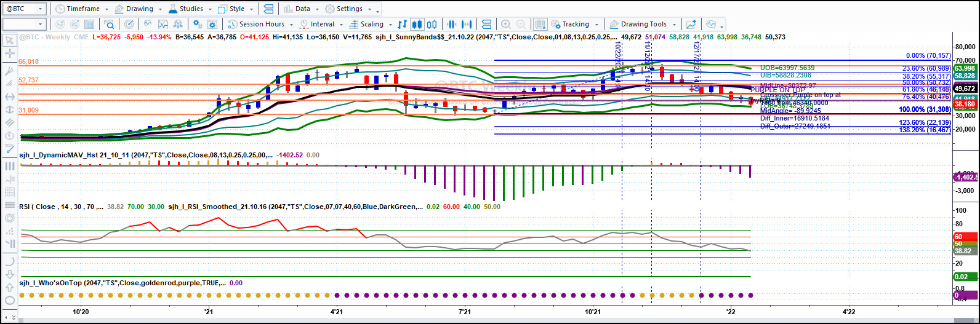
Task: Click the gear with hash symbol icon
Action: 198,25
